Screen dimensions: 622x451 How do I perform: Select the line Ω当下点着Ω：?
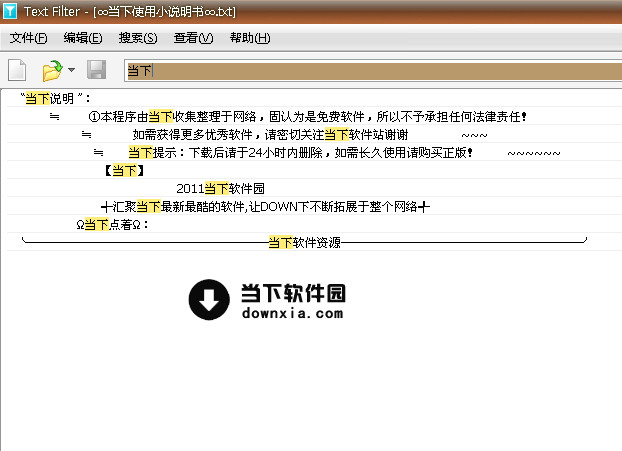(x=315, y=225)
